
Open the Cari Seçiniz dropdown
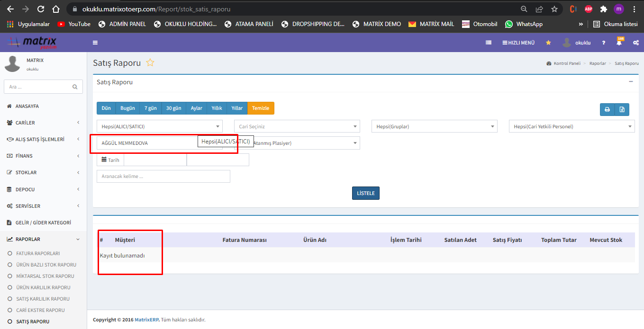297,126
